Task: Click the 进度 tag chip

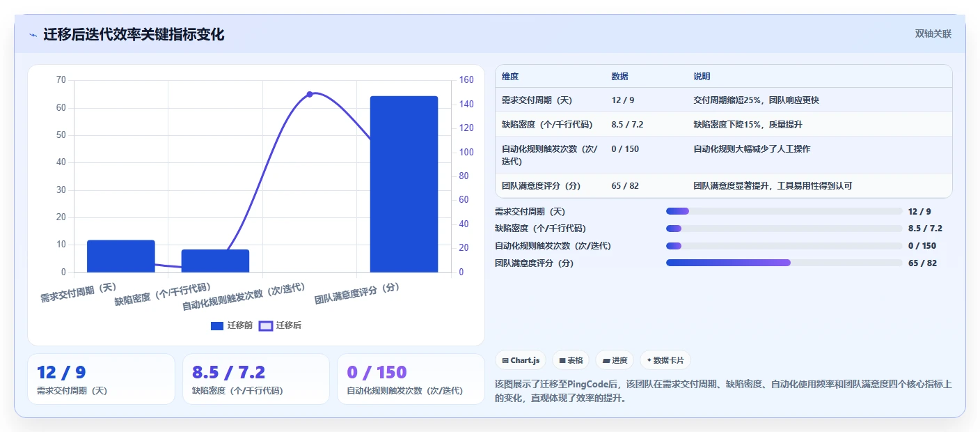Action: (615, 360)
